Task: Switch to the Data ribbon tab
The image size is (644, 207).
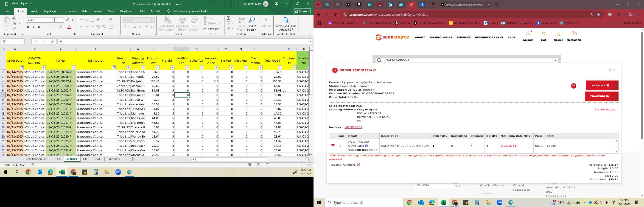Action: click(85, 11)
